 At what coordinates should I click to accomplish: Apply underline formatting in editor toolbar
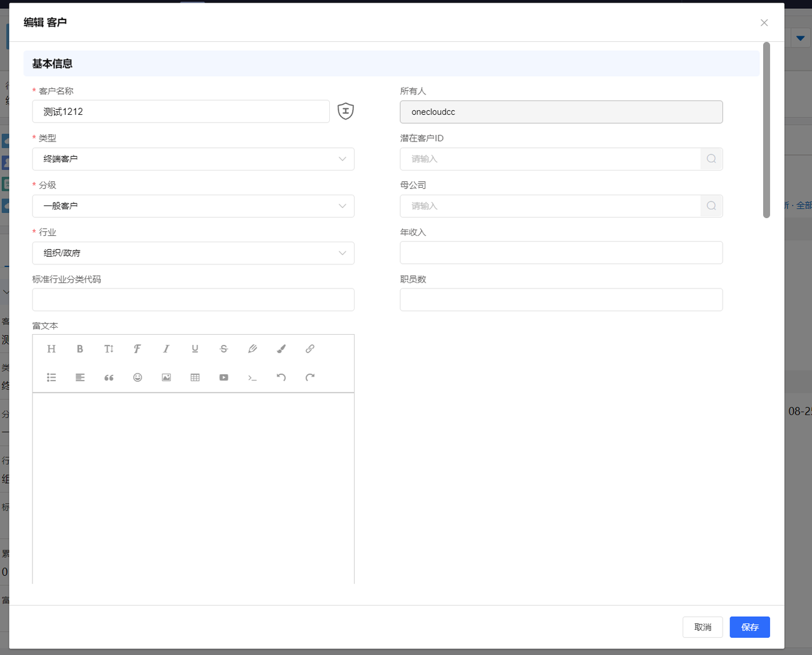(x=195, y=349)
